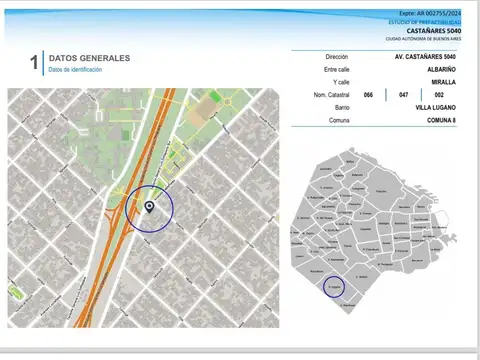Select the 'MIRALLA' street value
Image resolution: width=480 pixels, height=360 pixels.
443,82
